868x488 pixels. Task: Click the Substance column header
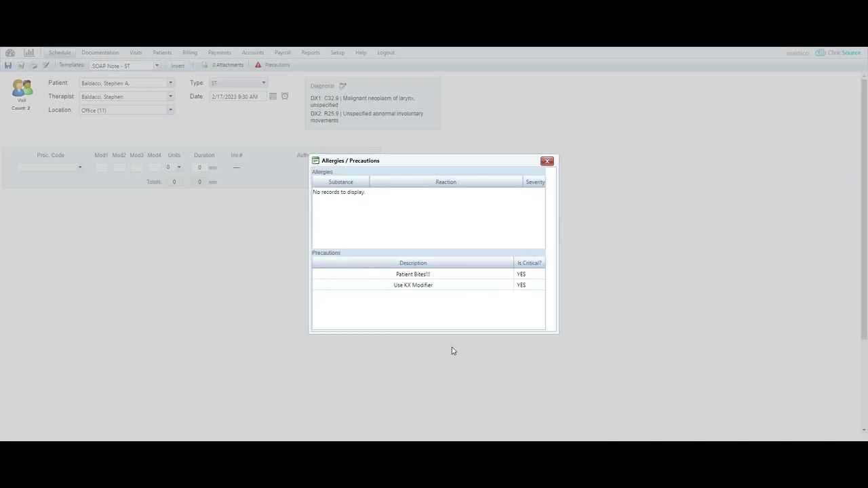pos(340,182)
